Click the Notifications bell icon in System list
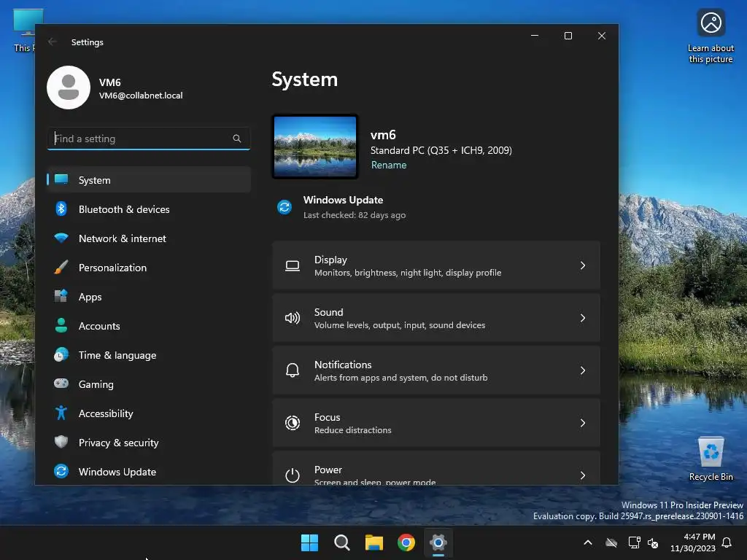Screen dimensions: 747x560 [x=293, y=370]
